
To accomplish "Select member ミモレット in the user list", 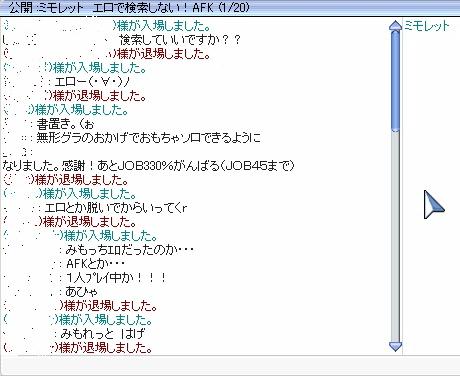I will [x=427, y=26].
